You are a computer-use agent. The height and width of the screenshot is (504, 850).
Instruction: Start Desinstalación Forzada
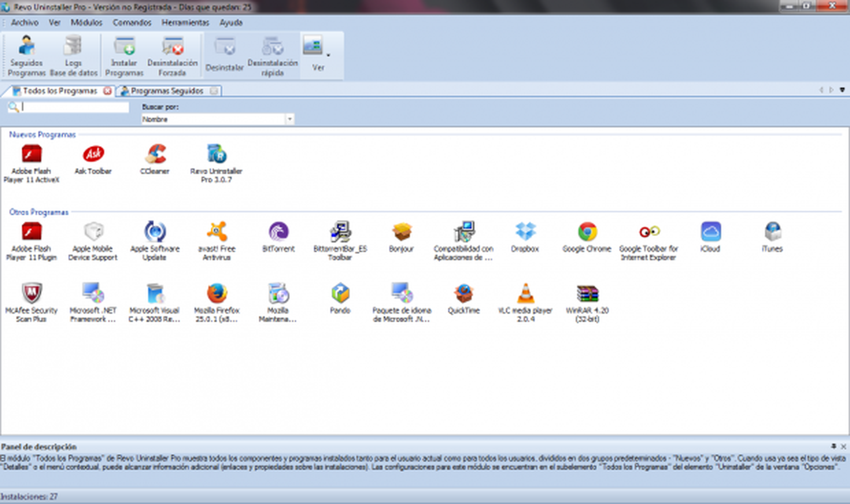point(172,56)
